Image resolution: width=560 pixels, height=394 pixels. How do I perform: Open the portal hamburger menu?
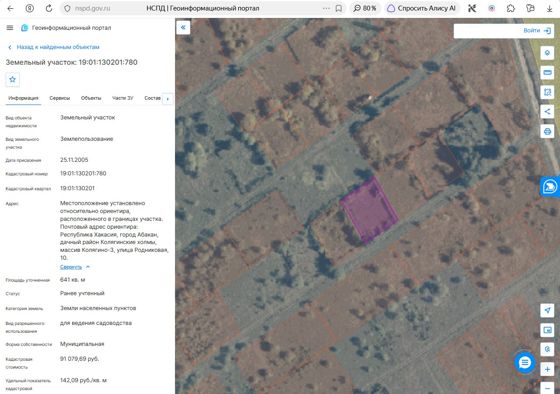pos(10,28)
